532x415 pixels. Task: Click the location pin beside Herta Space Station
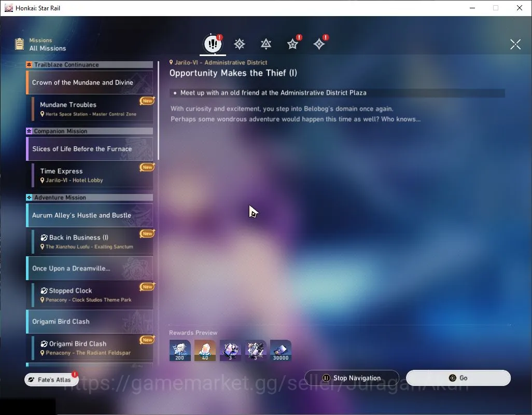(x=43, y=114)
